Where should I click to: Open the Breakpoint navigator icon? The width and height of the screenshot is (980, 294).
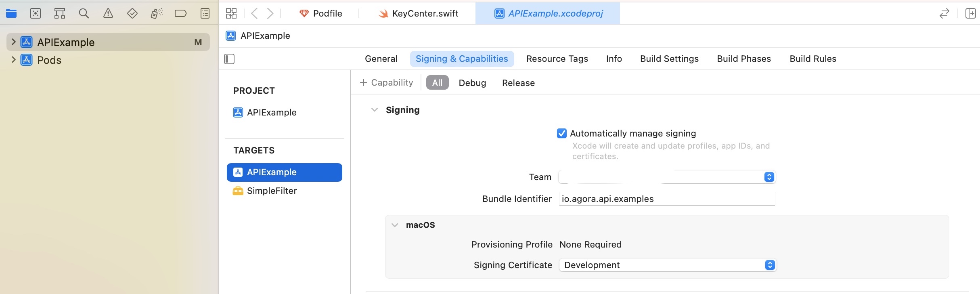(180, 14)
